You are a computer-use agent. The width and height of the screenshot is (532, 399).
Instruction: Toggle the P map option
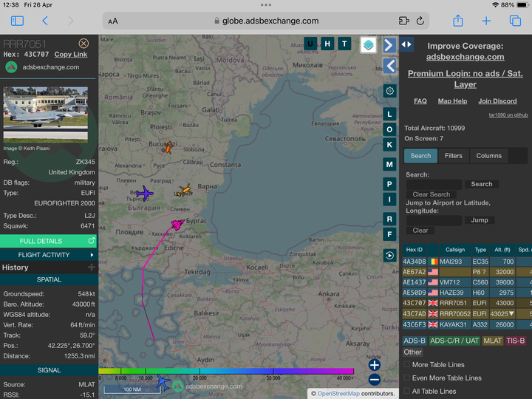[x=389, y=184]
